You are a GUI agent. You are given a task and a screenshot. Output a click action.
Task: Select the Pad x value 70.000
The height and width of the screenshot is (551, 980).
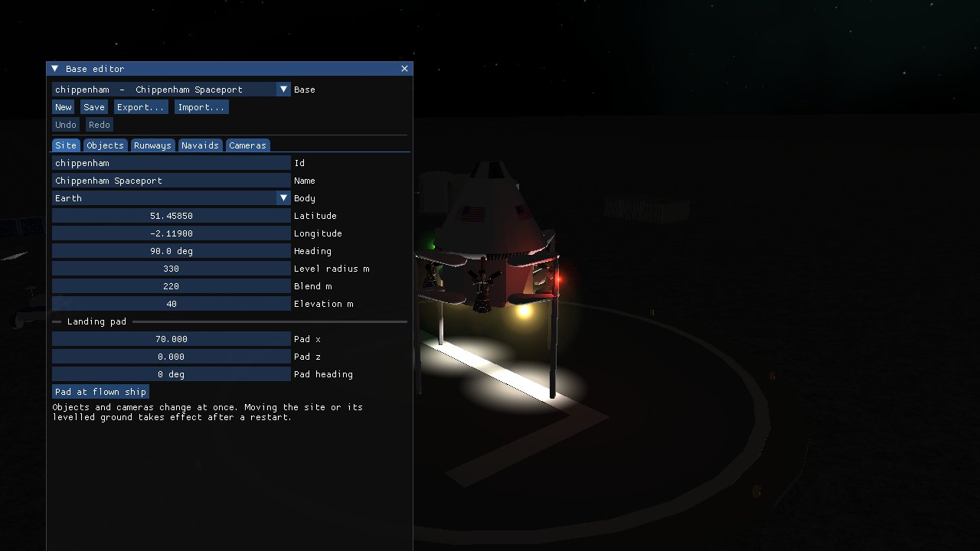[x=171, y=339]
